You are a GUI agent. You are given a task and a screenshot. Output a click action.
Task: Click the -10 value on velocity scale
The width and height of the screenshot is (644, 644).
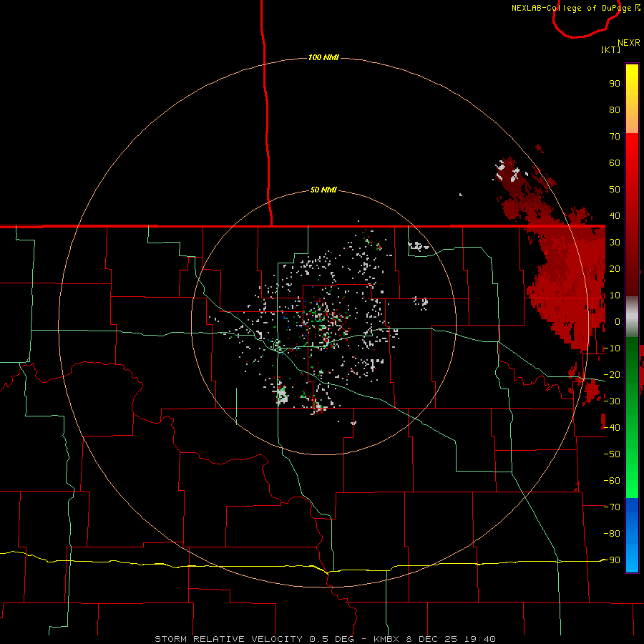[612, 348]
